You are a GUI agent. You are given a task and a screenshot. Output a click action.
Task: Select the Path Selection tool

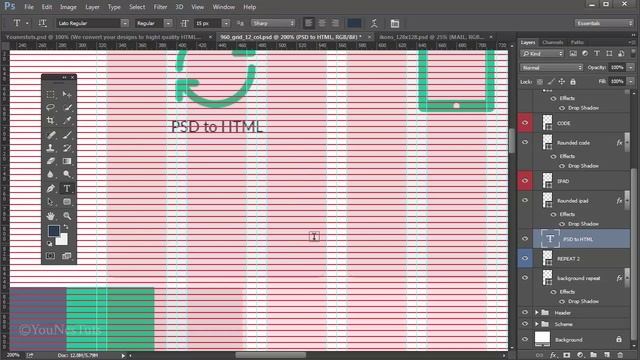(51, 202)
